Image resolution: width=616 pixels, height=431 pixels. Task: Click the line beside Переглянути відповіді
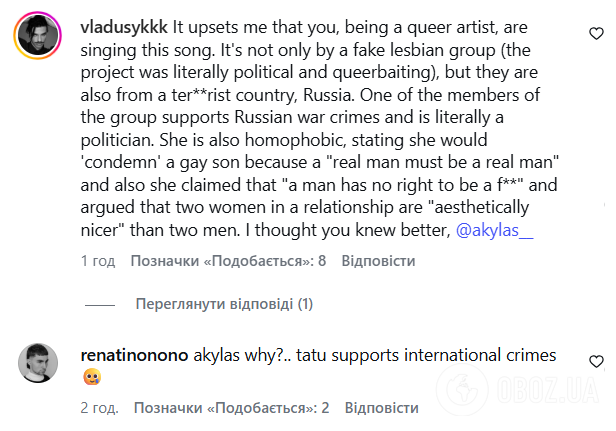click(100, 305)
